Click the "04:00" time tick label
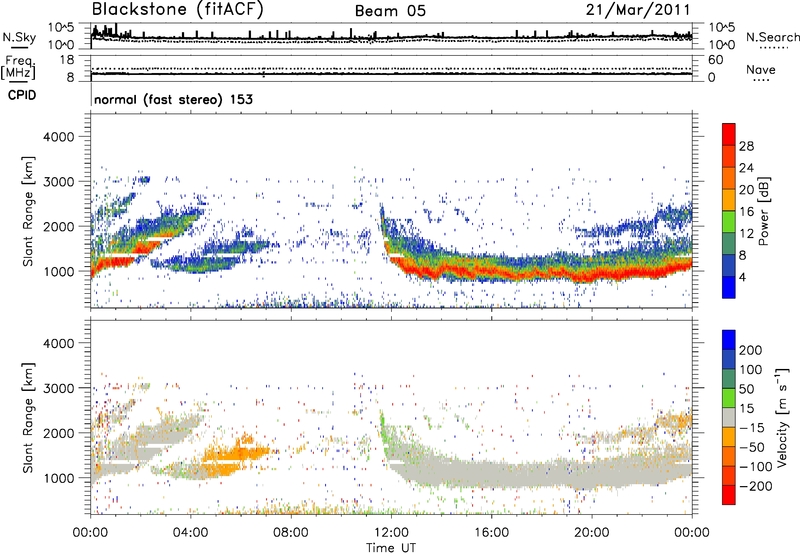The height and width of the screenshot is (554, 800). pyautogui.click(x=190, y=533)
